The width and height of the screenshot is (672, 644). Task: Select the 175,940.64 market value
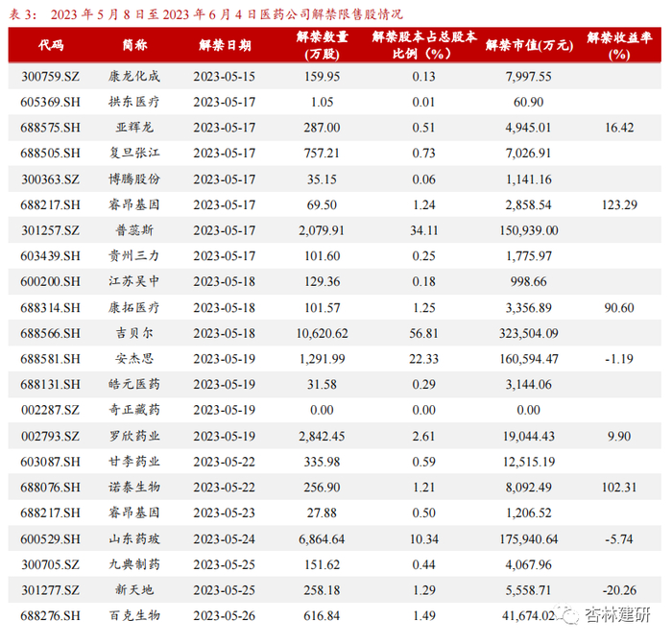coord(529,539)
